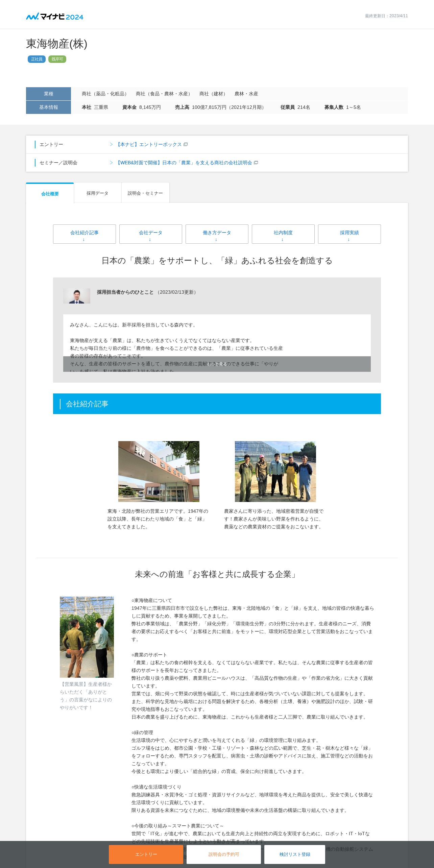
Task: Switch to the 採用データ tab
Action: point(97,193)
